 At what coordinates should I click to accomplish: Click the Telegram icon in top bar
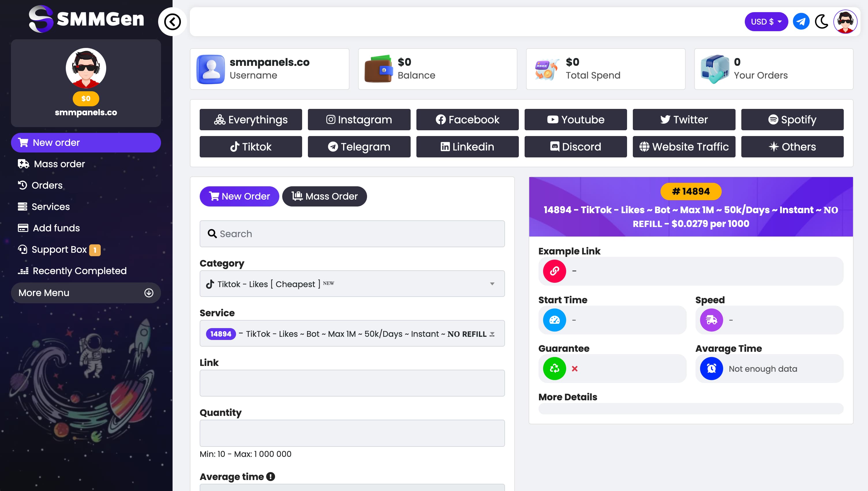pos(800,22)
